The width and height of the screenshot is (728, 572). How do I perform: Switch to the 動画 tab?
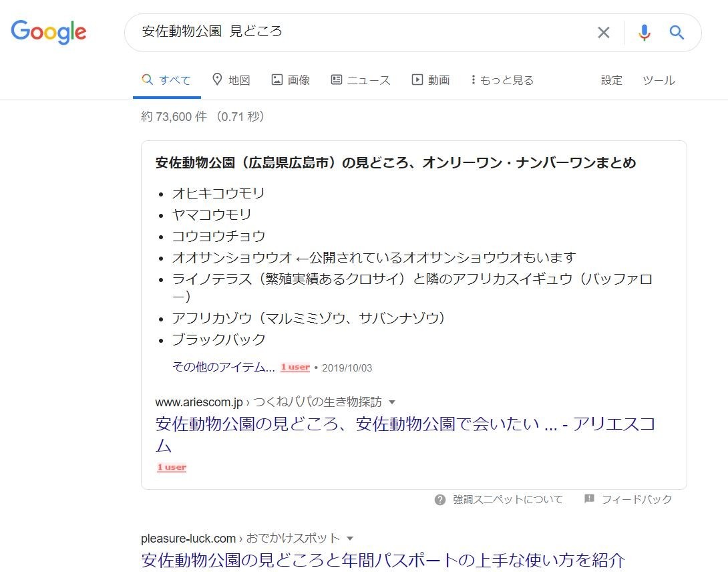click(x=430, y=80)
